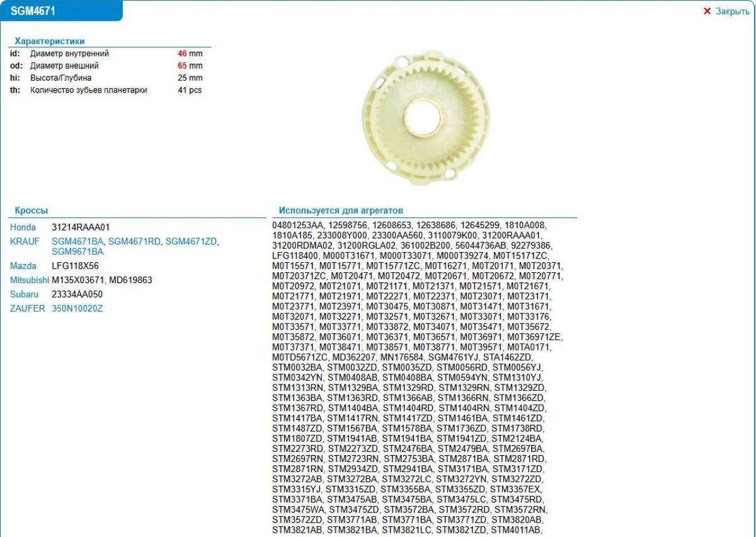756x537 pixels.
Task: Follow the 350N10020Z ZAUFER part link
Action: (77, 308)
